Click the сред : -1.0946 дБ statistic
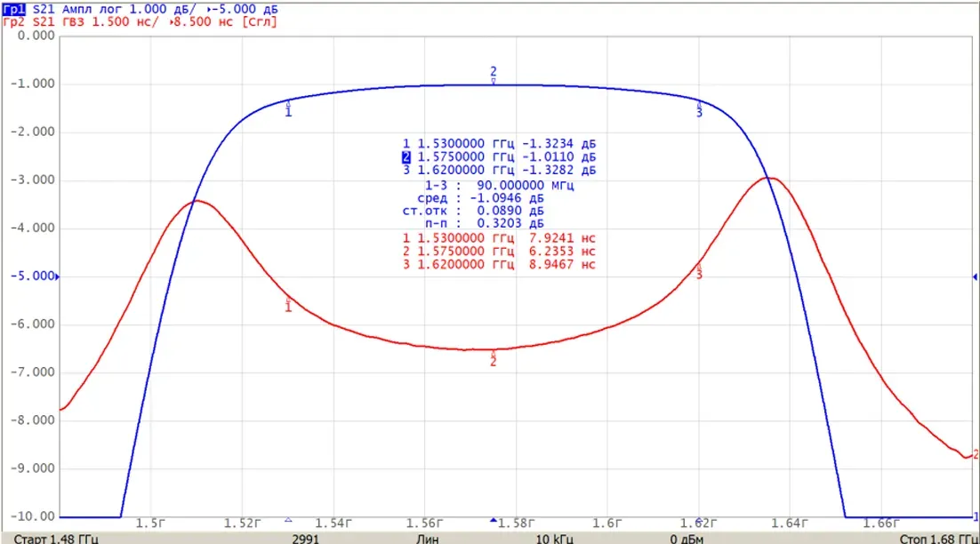The image size is (980, 544). pyautogui.click(x=480, y=198)
